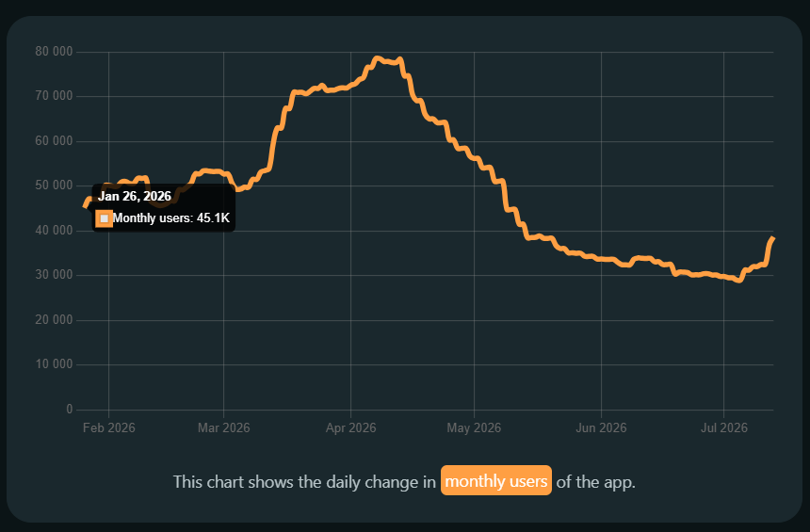810x532 pixels.
Task: Select the May 2026 axis label
Action: 474,427
